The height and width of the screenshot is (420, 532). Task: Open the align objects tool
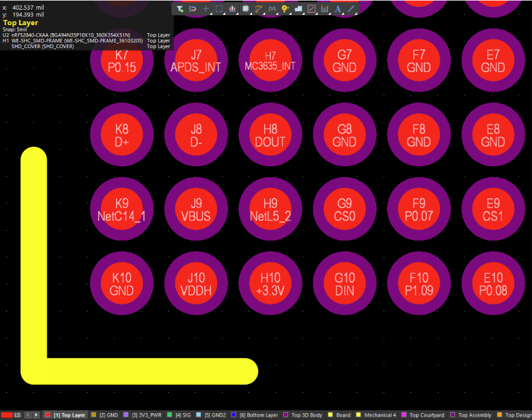(x=233, y=9)
